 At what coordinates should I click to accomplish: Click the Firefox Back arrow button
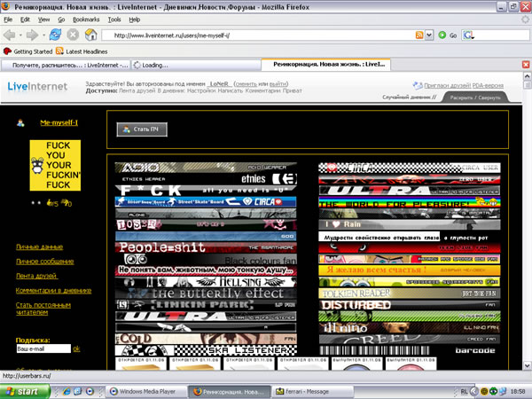pos(10,35)
